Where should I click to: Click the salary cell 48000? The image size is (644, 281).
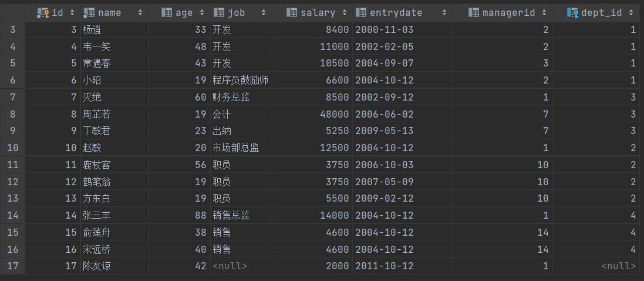(312, 114)
